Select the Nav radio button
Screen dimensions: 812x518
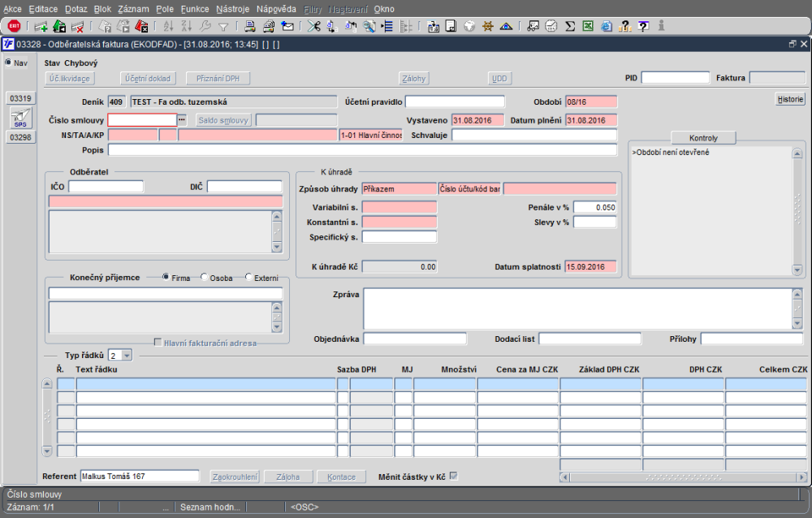coord(9,63)
